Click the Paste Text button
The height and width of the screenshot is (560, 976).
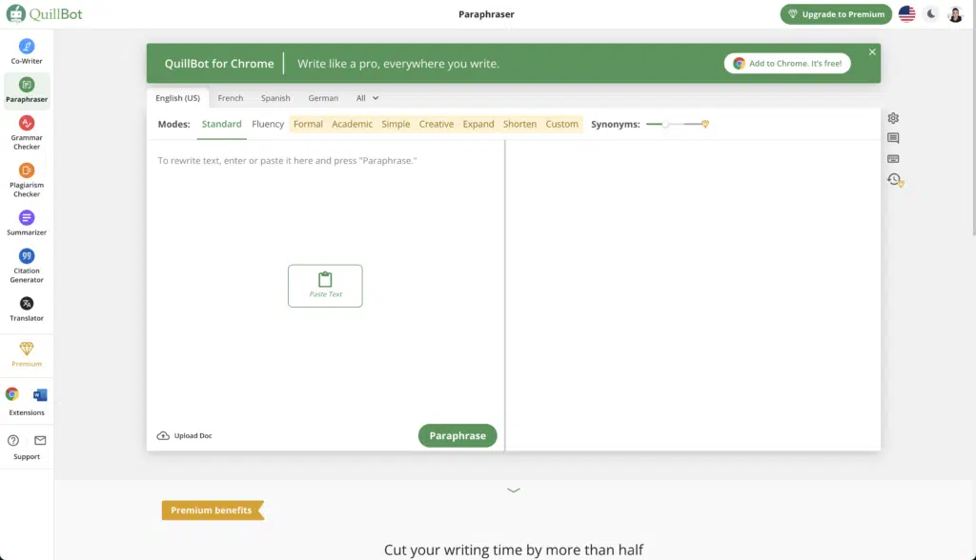point(325,286)
